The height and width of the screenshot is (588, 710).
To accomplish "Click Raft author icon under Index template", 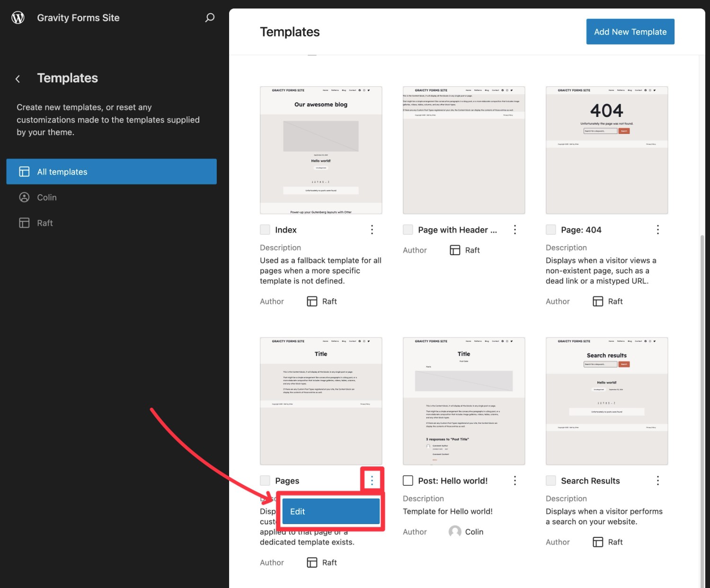I will click(x=312, y=302).
